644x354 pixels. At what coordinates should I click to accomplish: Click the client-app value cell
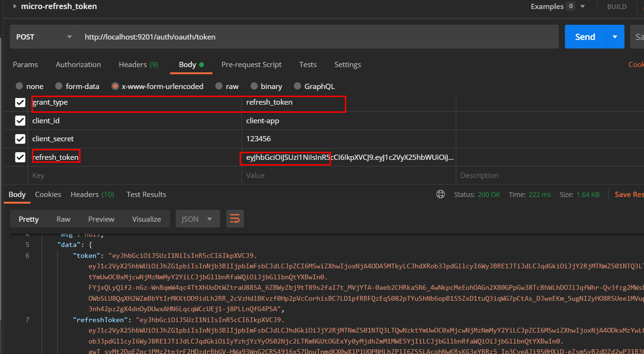(x=349, y=120)
